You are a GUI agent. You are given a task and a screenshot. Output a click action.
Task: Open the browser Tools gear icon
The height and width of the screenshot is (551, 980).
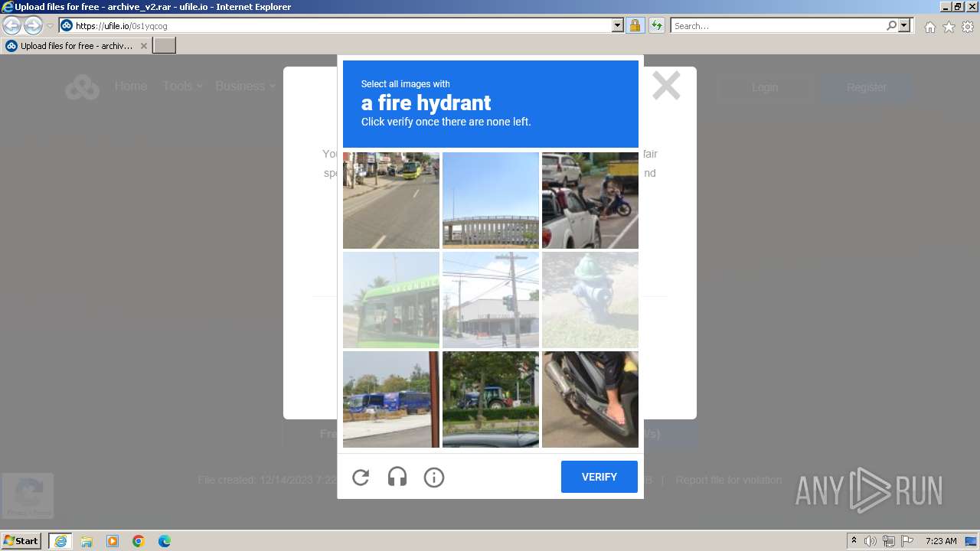[x=968, y=27]
